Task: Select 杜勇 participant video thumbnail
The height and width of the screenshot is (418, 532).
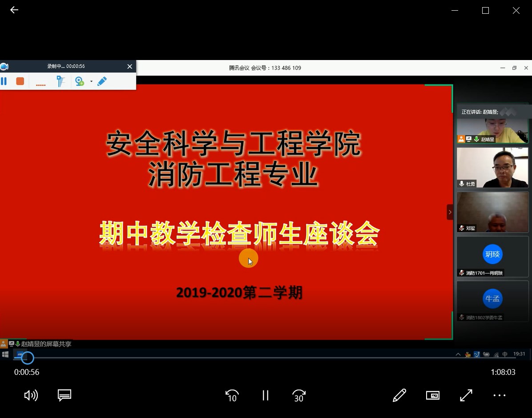Action: 492,168
